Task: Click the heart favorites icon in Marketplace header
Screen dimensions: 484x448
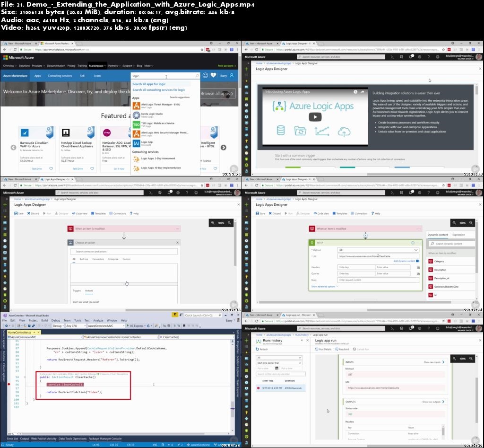Action: click(213, 75)
